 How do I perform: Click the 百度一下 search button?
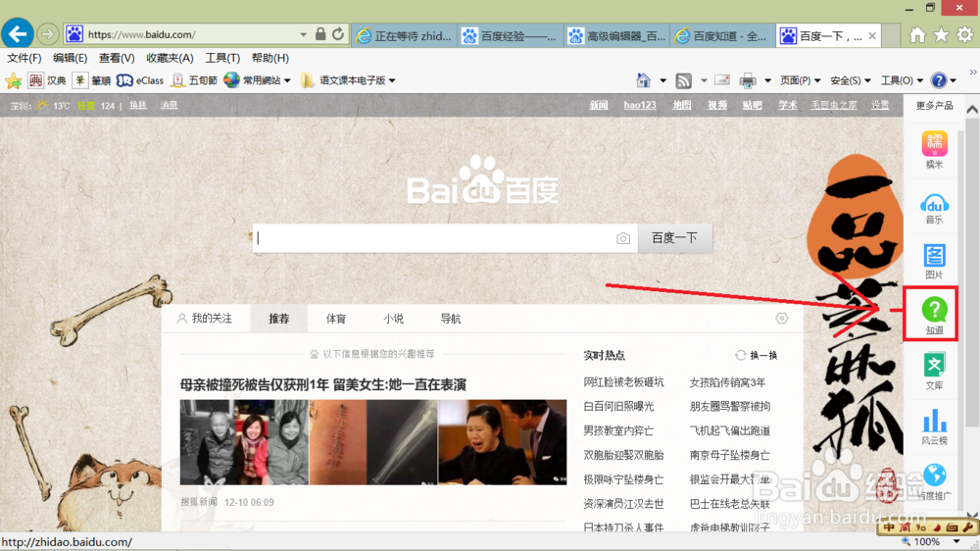click(x=674, y=238)
